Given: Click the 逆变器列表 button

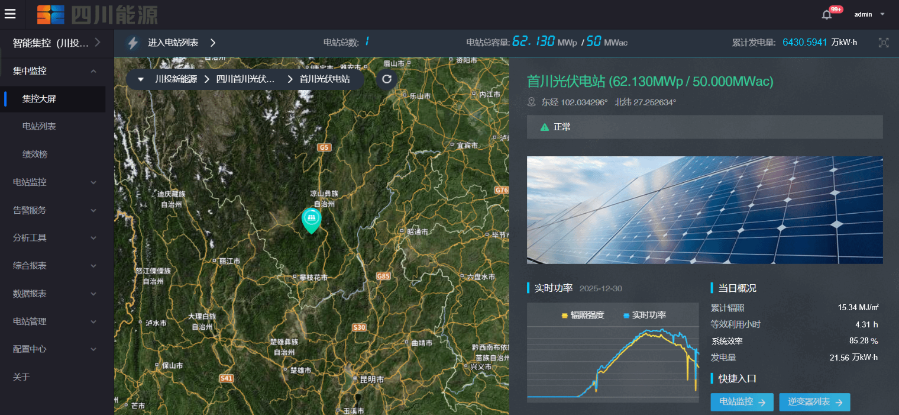Looking at the screenshot, I should [x=814, y=402].
